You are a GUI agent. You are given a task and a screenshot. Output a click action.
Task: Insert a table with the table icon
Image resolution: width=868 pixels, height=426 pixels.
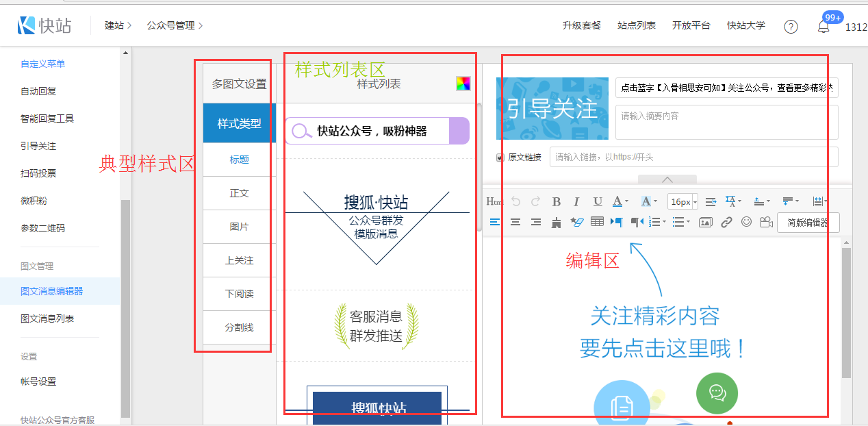[x=597, y=222]
